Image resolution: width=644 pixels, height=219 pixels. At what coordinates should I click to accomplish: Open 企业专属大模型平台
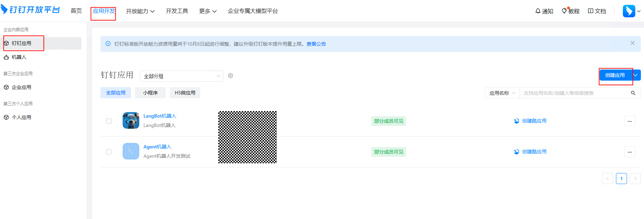click(253, 11)
